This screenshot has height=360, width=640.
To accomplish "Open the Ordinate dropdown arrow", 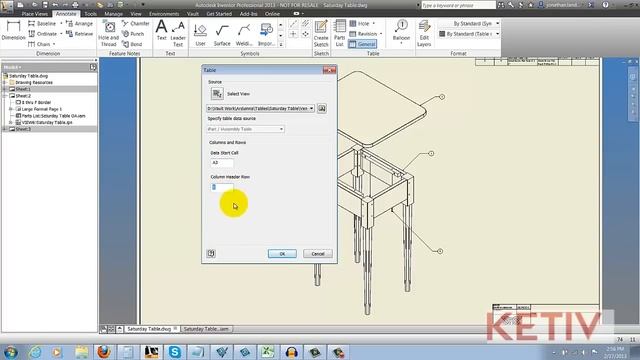I will [61, 34].
